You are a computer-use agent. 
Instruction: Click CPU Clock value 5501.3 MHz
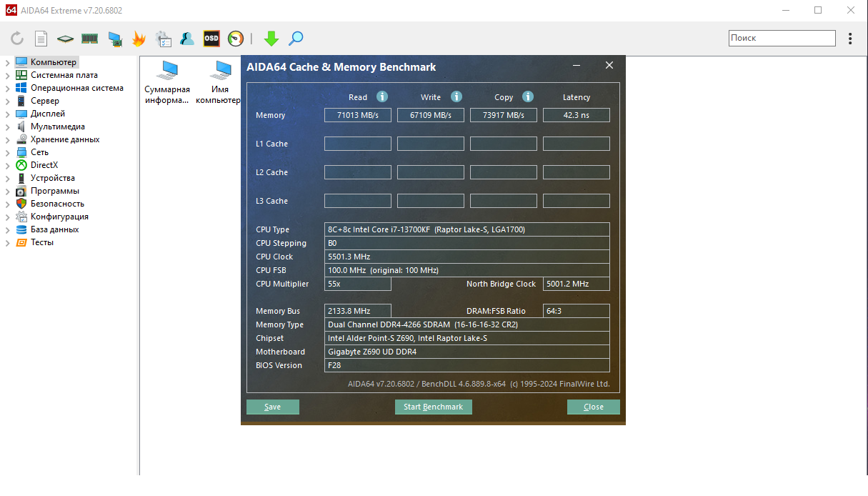467,257
